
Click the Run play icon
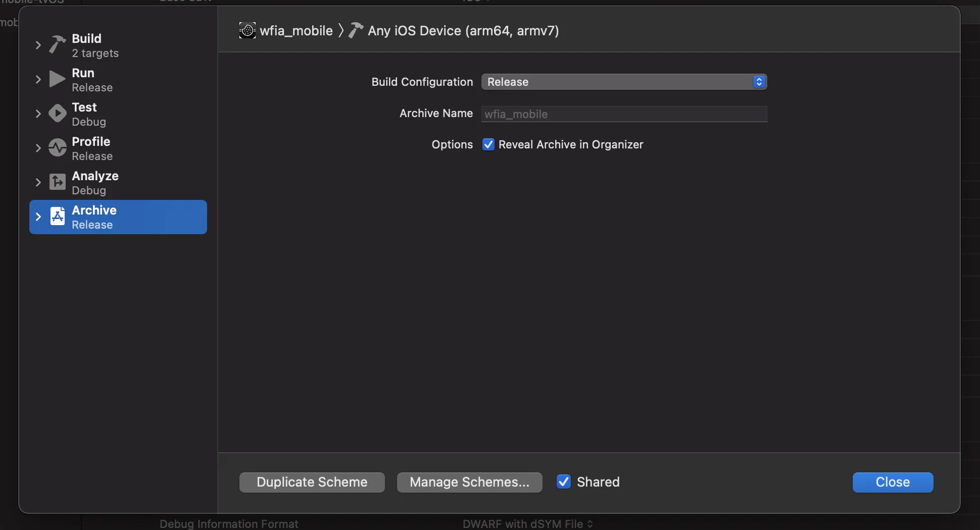(x=58, y=79)
